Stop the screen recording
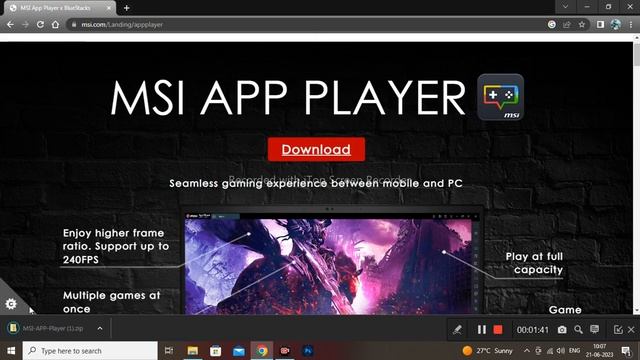Image resolution: width=640 pixels, height=360 pixels. tap(498, 329)
